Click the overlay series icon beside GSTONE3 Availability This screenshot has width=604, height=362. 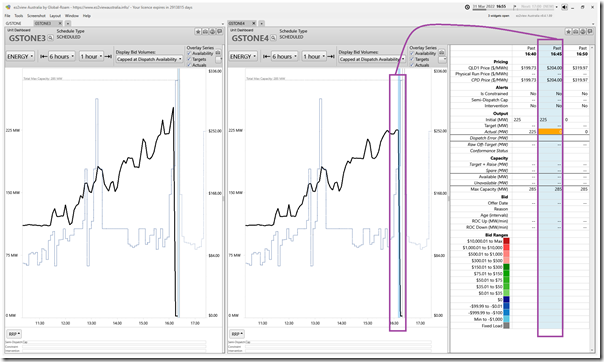[218, 52]
